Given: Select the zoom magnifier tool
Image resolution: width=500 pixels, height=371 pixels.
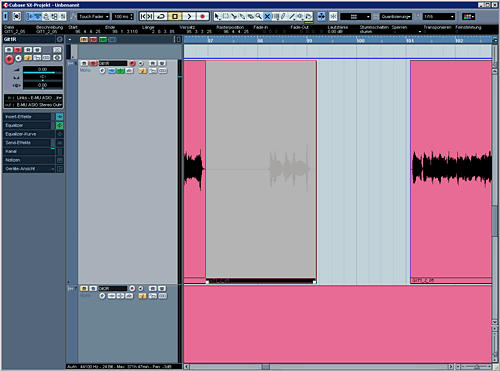Looking at the screenshot, I should pyautogui.click(x=259, y=16).
